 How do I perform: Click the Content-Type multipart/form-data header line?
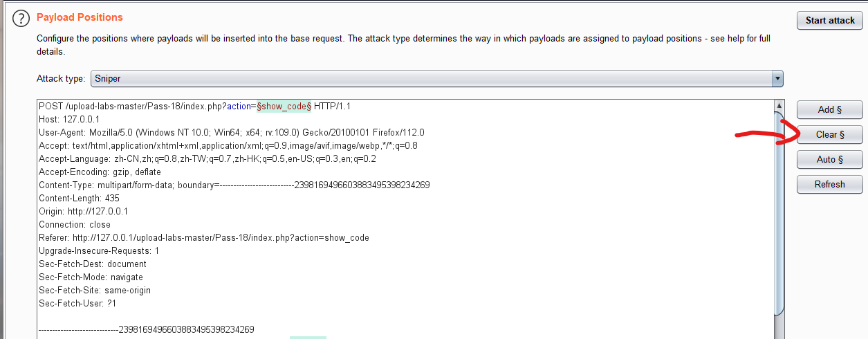234,185
